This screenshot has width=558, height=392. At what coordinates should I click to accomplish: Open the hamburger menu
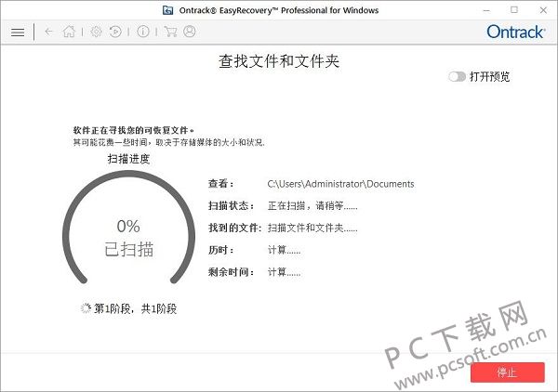18,33
